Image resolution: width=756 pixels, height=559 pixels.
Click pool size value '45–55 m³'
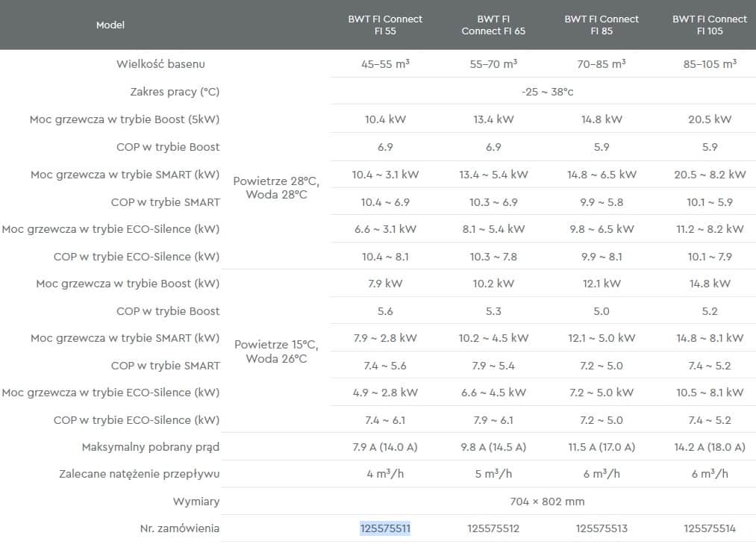385,63
